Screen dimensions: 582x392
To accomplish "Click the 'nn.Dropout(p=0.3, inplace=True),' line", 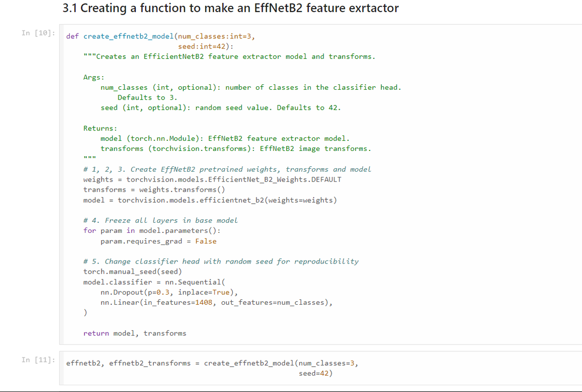I will click(x=169, y=292).
